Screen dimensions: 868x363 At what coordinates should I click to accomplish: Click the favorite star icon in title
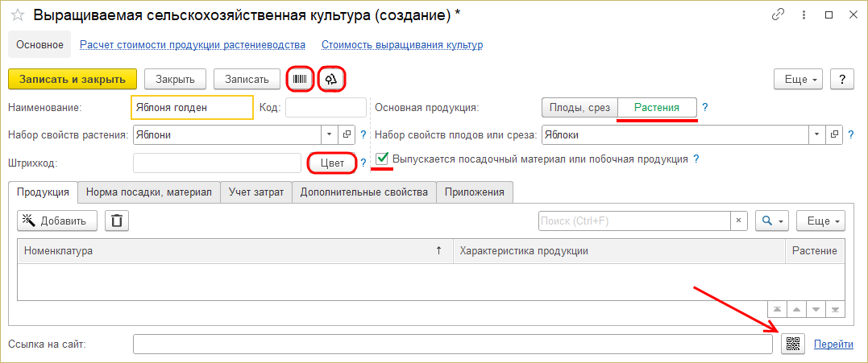coord(17,15)
